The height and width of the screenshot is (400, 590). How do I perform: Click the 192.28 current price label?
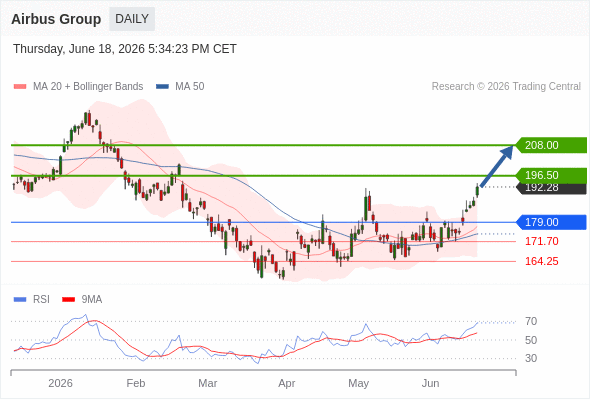(x=552, y=189)
